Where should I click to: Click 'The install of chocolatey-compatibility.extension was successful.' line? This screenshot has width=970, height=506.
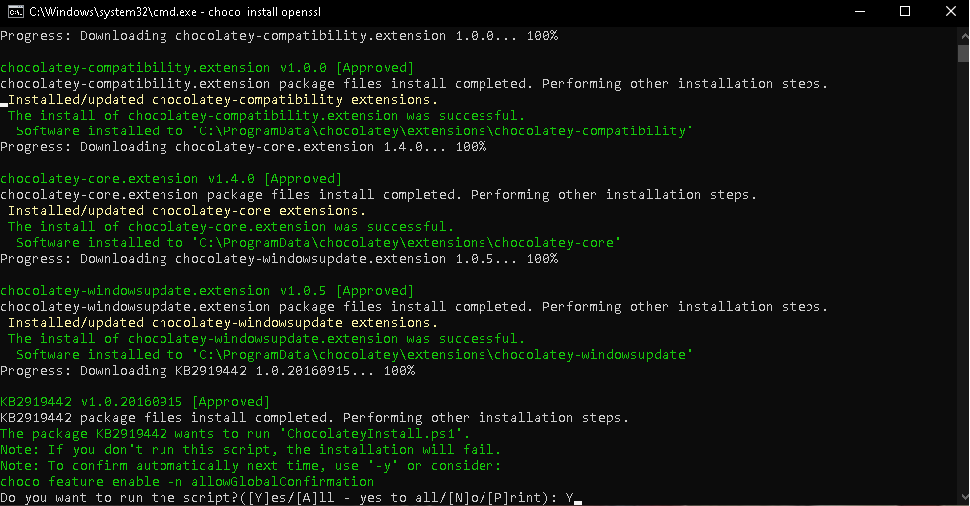[x=266, y=116]
